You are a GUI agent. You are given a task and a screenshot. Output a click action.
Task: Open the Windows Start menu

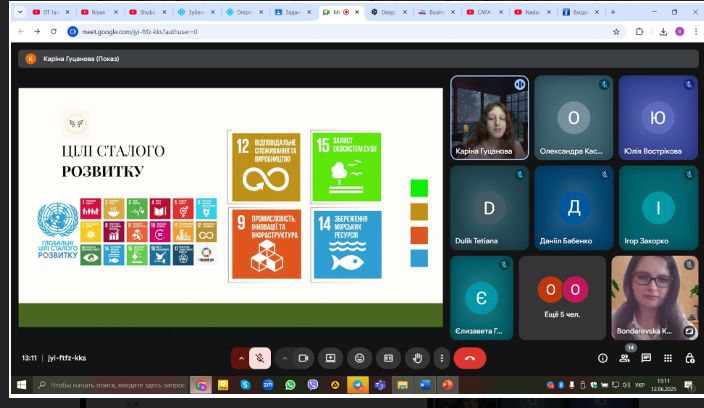21,385
